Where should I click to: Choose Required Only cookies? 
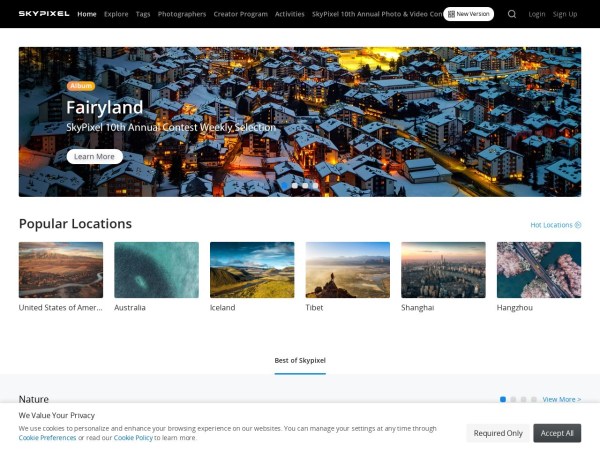(498, 433)
